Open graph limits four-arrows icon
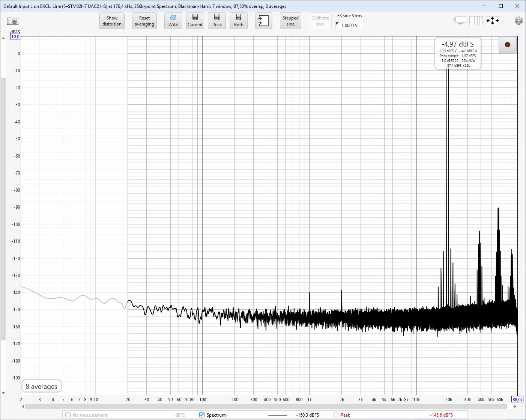The image size is (526, 420). tap(492, 21)
